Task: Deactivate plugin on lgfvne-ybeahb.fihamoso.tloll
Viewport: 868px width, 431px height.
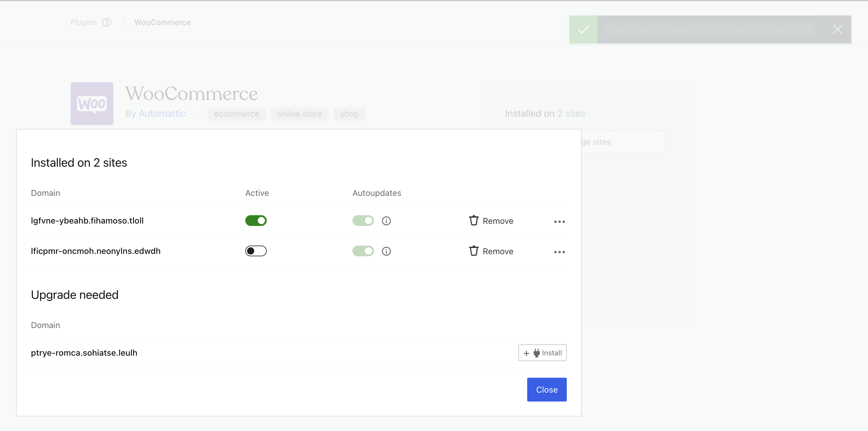Action: pyautogui.click(x=256, y=221)
